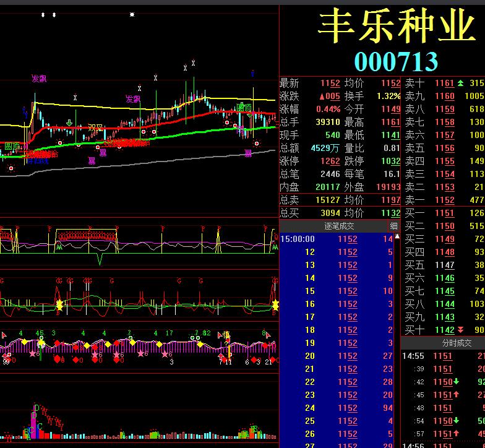Select the 分时成交 panel header

pos(457,343)
